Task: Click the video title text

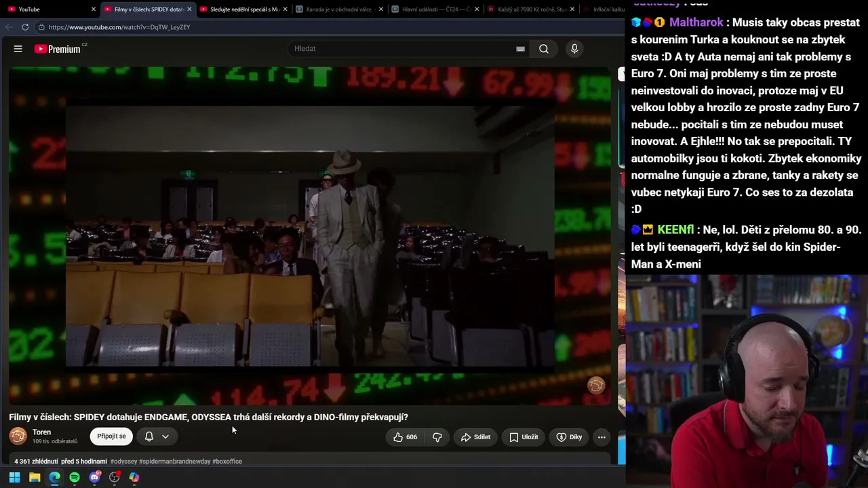Action: click(209, 418)
